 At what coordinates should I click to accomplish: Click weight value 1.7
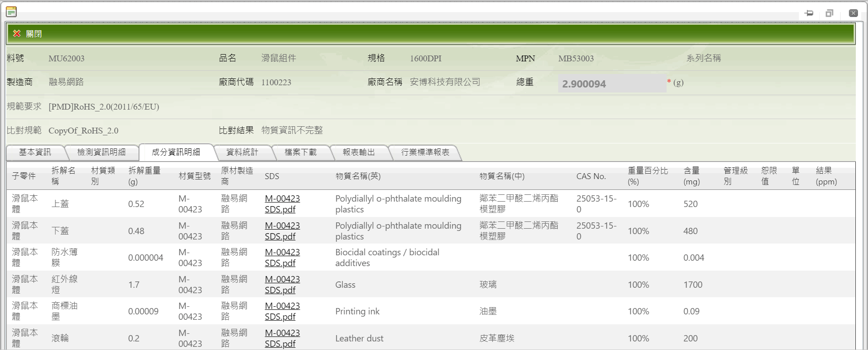click(x=134, y=285)
